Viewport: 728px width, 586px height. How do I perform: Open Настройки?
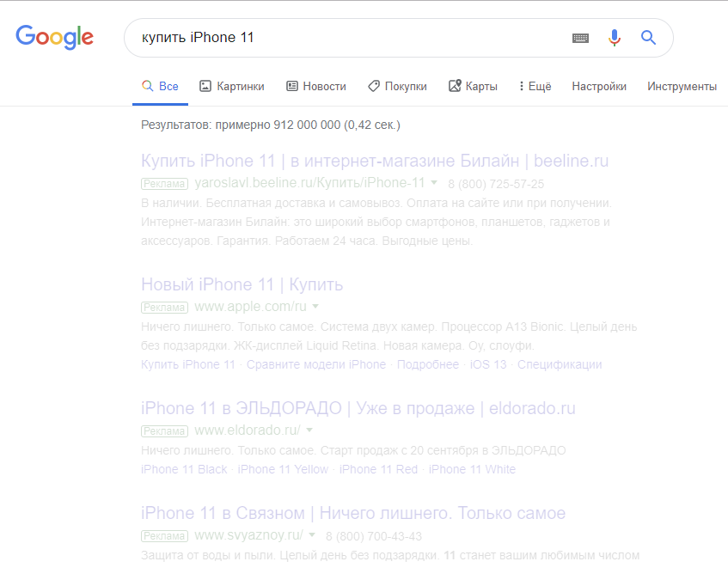[599, 86]
